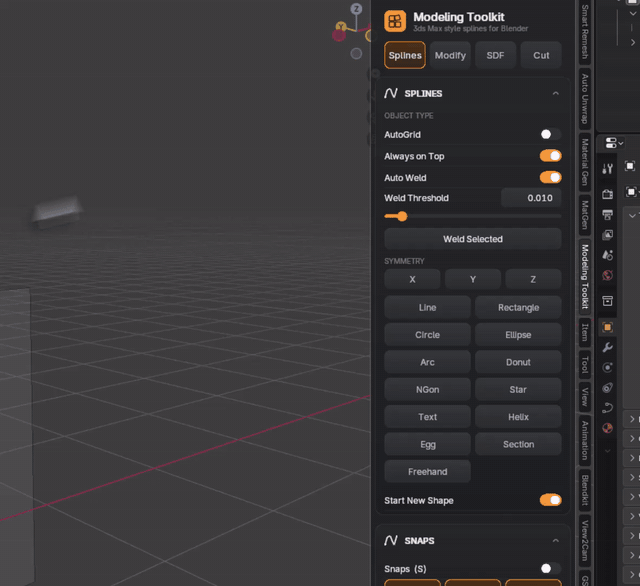Click the orange Modeling Toolkit logo icon
Image resolution: width=640 pixels, height=586 pixels.
(395, 21)
